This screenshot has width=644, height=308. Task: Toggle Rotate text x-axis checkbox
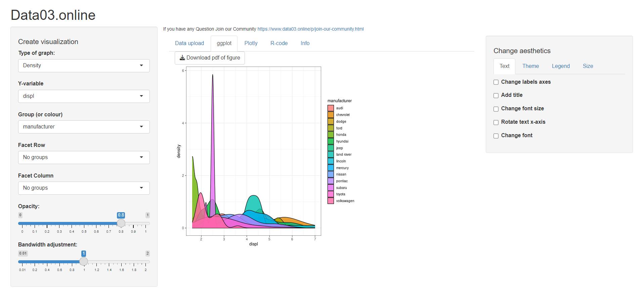pyautogui.click(x=496, y=122)
